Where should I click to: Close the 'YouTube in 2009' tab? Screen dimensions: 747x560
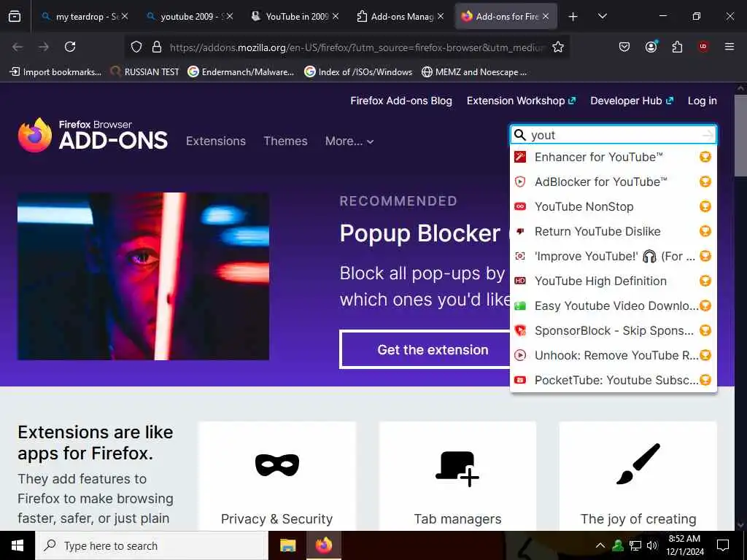point(336,16)
